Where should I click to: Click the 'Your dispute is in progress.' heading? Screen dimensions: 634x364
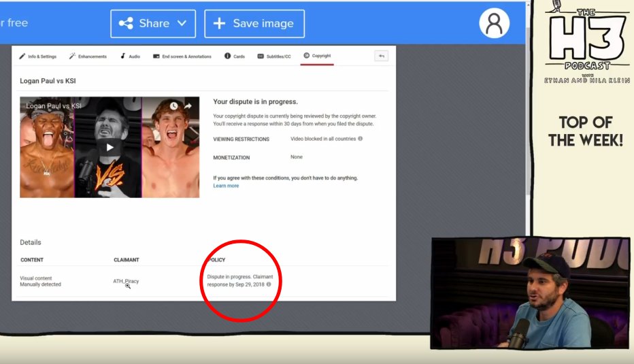255,101
